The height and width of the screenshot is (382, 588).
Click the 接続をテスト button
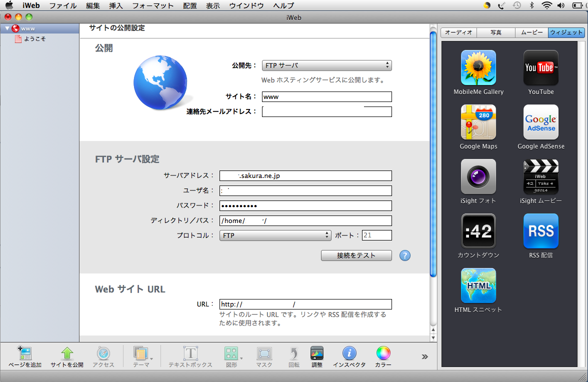click(355, 255)
